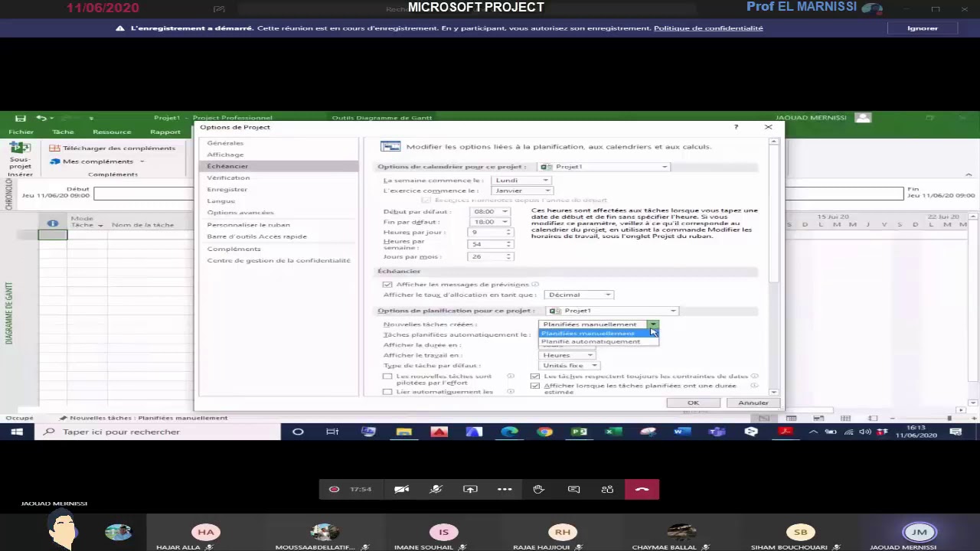
Task: Open Politique de confidentialité link
Action: tap(708, 28)
